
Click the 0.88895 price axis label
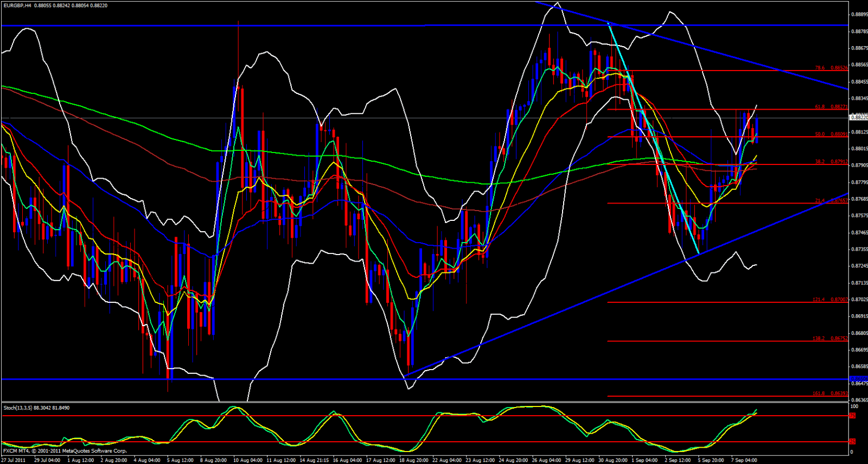click(x=859, y=15)
